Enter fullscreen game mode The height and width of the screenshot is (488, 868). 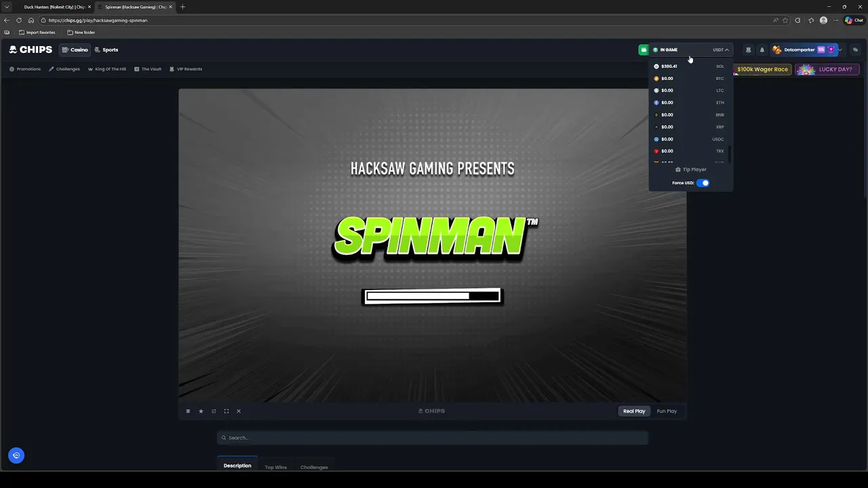point(226,411)
